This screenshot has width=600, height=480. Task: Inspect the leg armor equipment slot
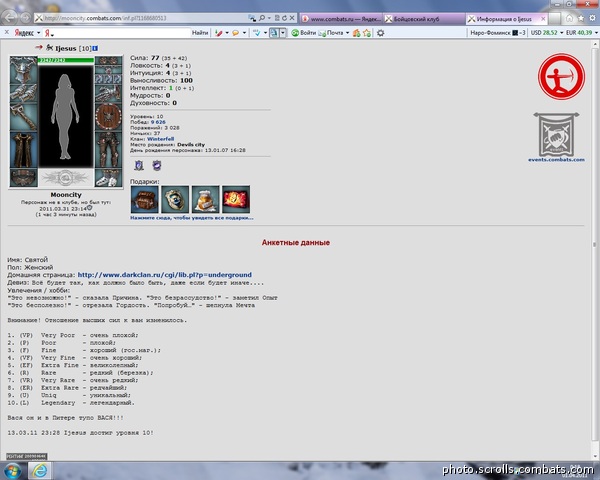(108, 150)
